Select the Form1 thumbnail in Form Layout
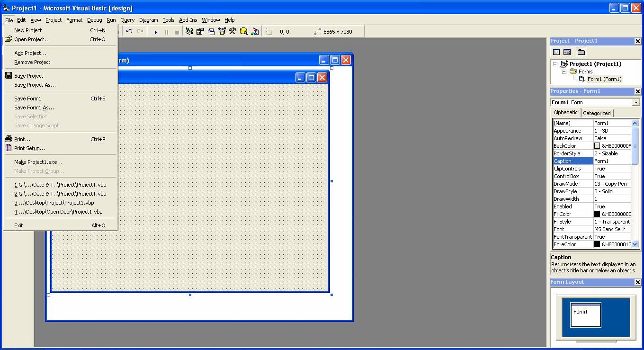 point(586,315)
